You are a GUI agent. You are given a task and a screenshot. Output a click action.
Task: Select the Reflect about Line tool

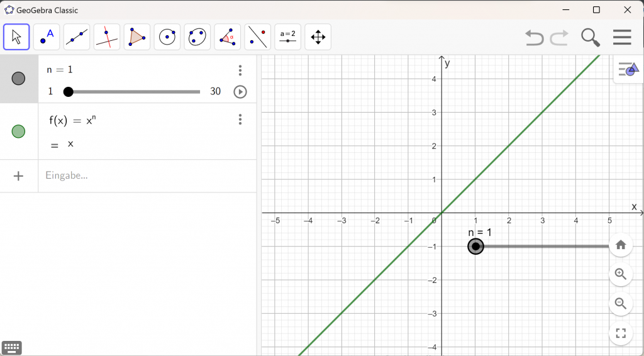[258, 37]
